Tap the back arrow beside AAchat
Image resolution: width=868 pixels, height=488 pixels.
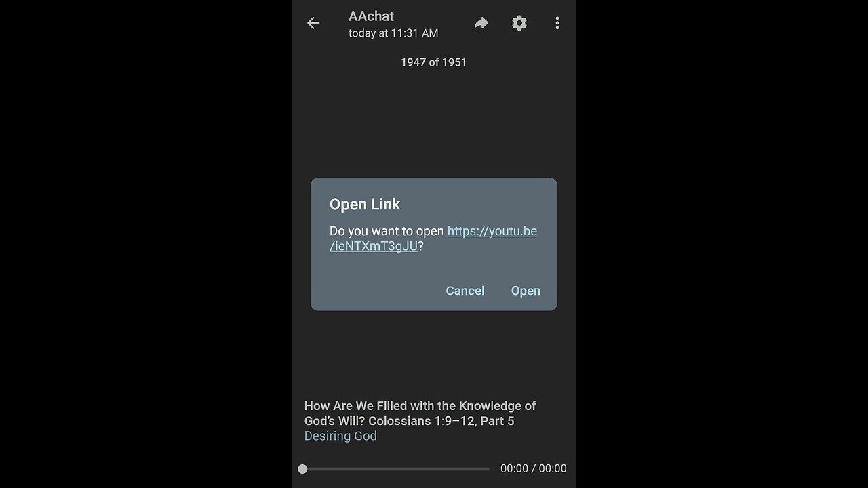point(313,23)
